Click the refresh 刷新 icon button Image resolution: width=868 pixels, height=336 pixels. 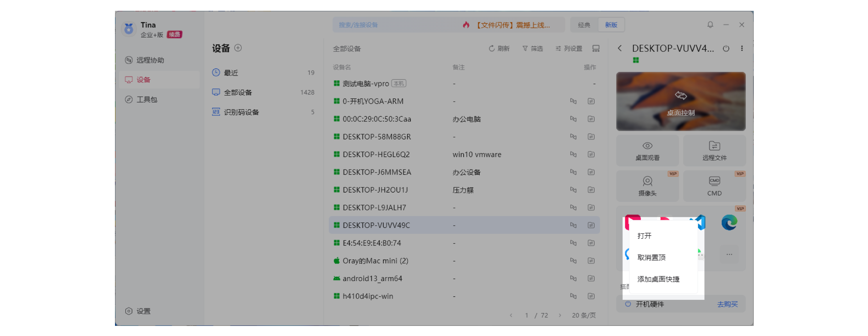[499, 48]
